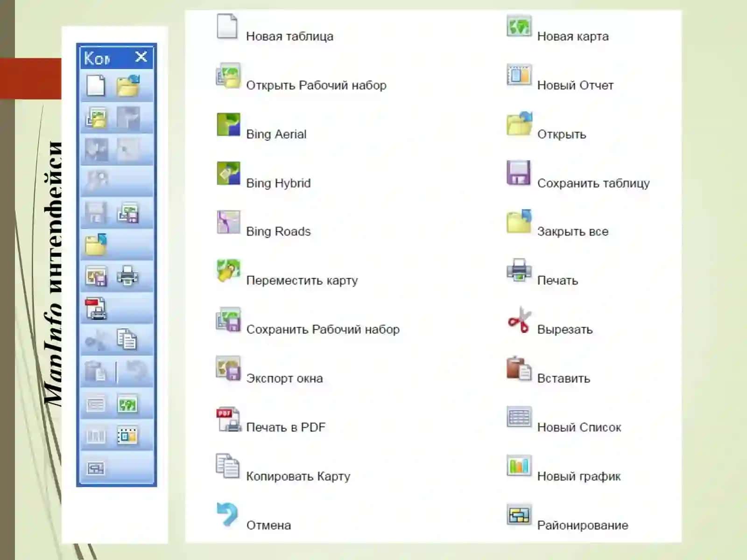Click New Map icon in the Ком toolbar

pyautogui.click(x=127, y=404)
